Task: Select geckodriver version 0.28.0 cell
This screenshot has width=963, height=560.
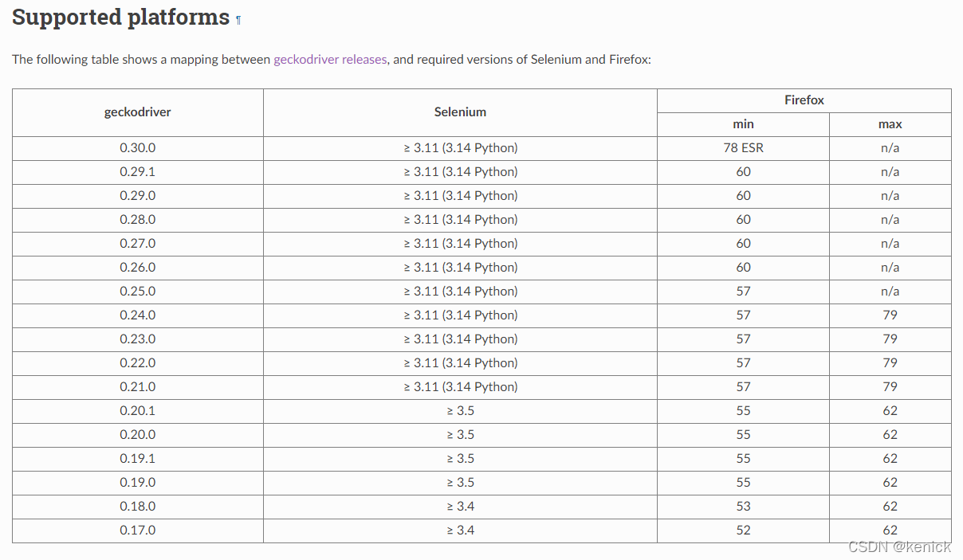Action: click(x=138, y=220)
